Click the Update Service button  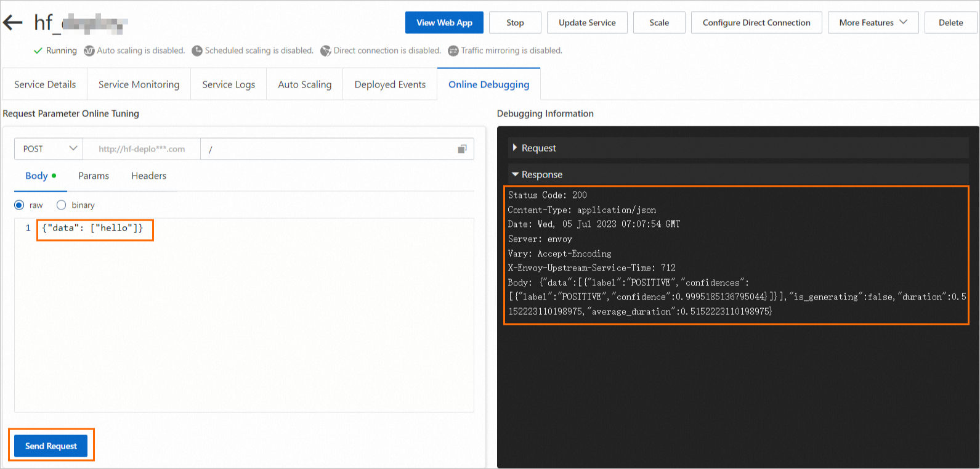[x=587, y=23]
